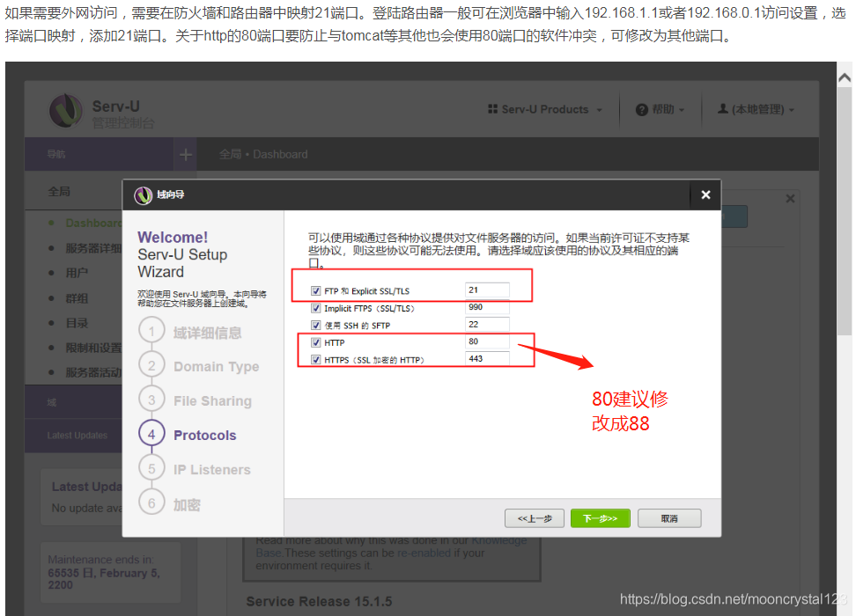The image size is (856, 616).
Task: Open the (本地管理) user dropdown
Action: (x=756, y=109)
